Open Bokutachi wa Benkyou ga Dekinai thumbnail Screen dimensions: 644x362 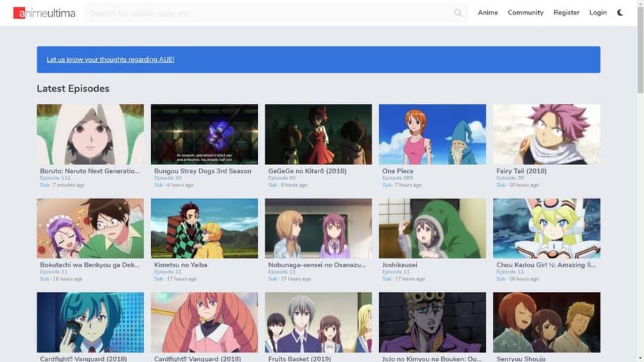click(x=91, y=228)
